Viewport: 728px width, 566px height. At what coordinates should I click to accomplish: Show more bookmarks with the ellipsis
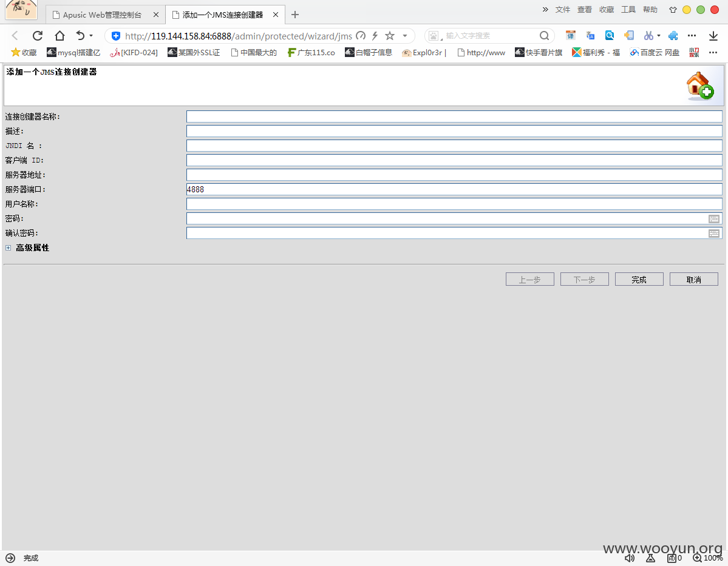click(x=713, y=52)
